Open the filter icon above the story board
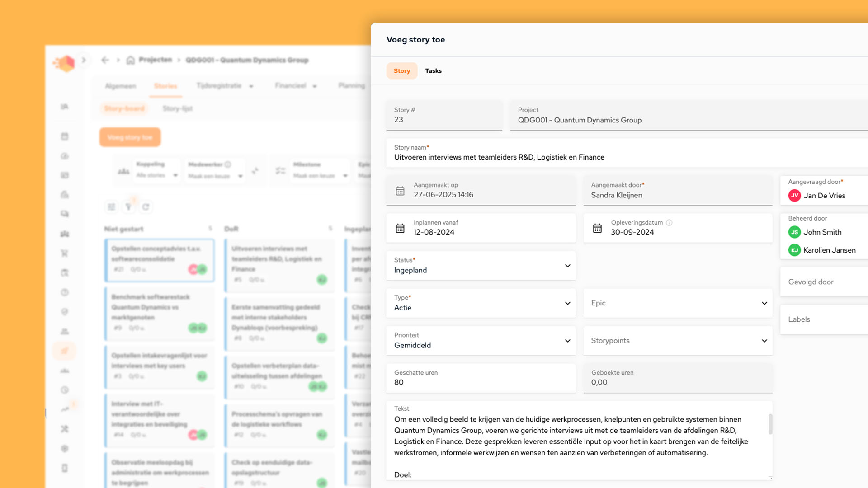868x488 pixels. (x=129, y=206)
